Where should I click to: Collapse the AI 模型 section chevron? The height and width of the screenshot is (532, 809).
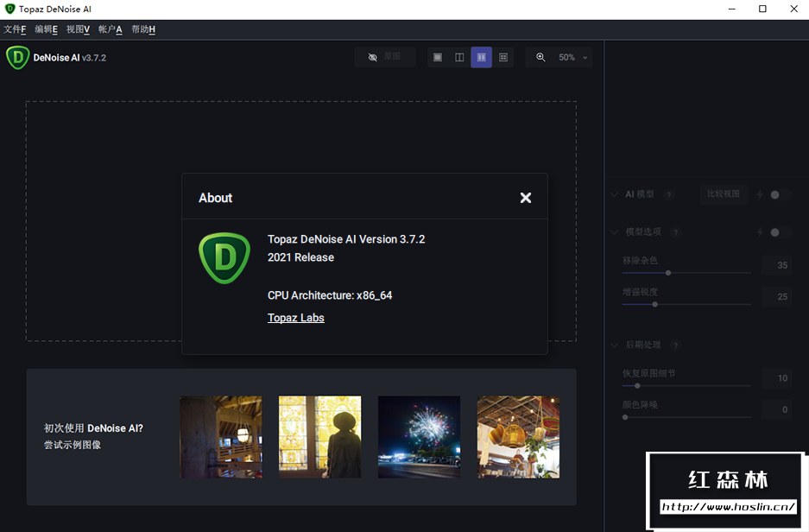614,194
